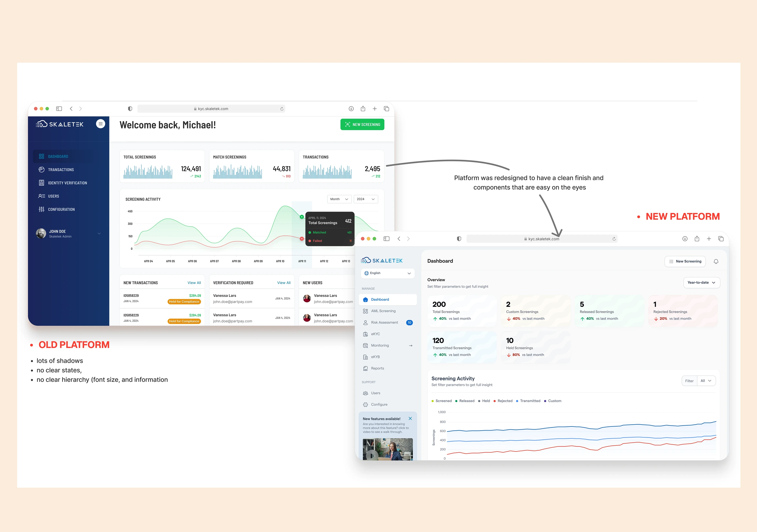Open Configure under Support section

[x=379, y=405]
